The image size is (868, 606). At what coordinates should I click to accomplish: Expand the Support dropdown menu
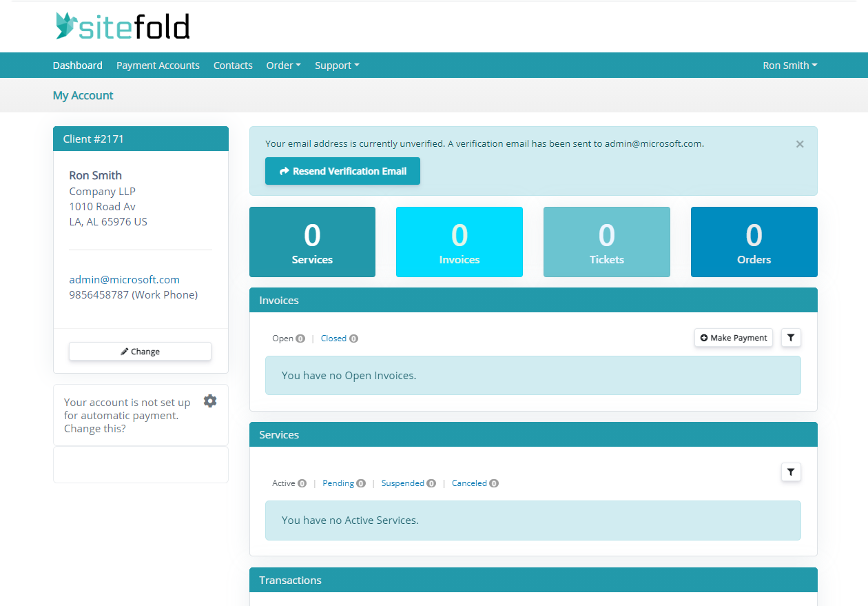(337, 65)
